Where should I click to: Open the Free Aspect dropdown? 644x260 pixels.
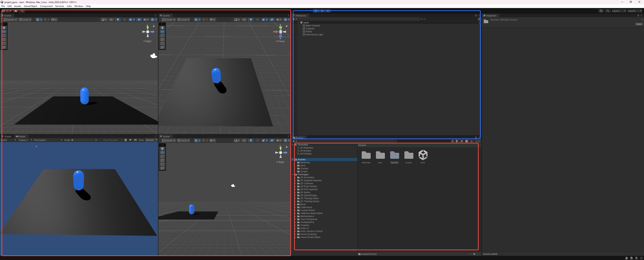tap(48, 140)
